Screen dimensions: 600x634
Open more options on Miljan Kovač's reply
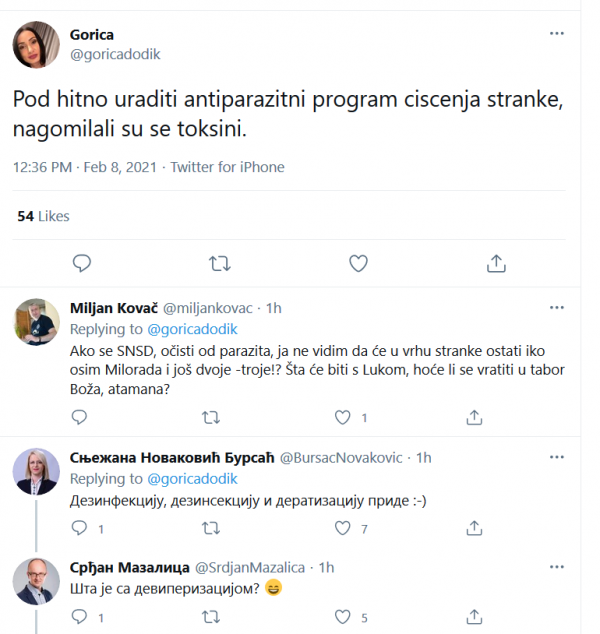tap(557, 308)
